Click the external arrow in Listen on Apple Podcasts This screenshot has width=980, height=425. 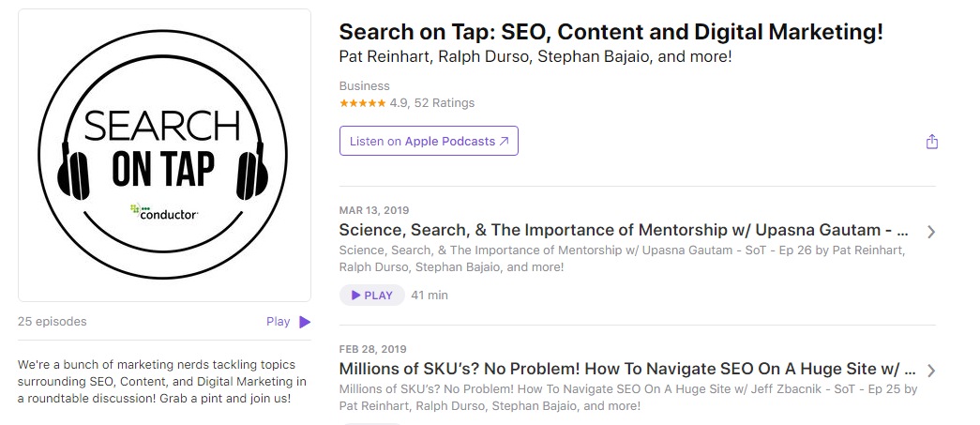coord(504,142)
